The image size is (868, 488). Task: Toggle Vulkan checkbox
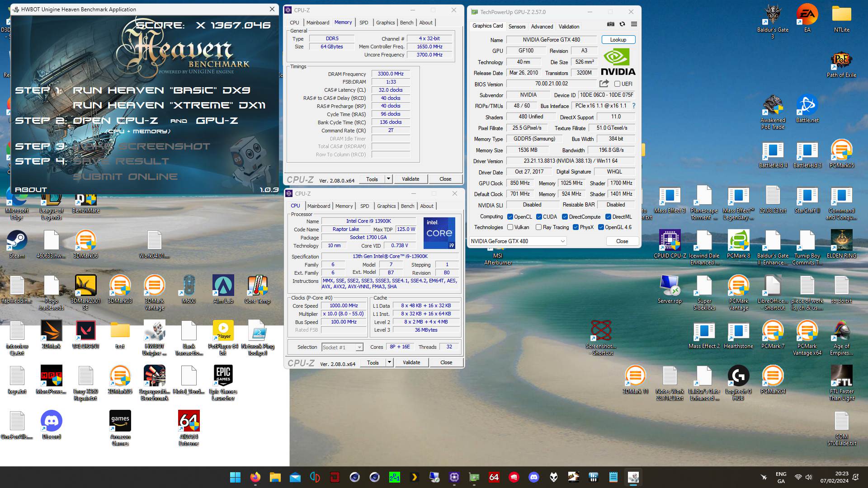coord(510,227)
